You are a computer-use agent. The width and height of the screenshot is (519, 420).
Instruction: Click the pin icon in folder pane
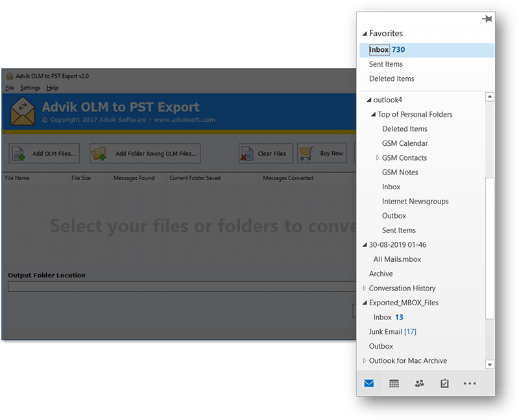coord(487,19)
